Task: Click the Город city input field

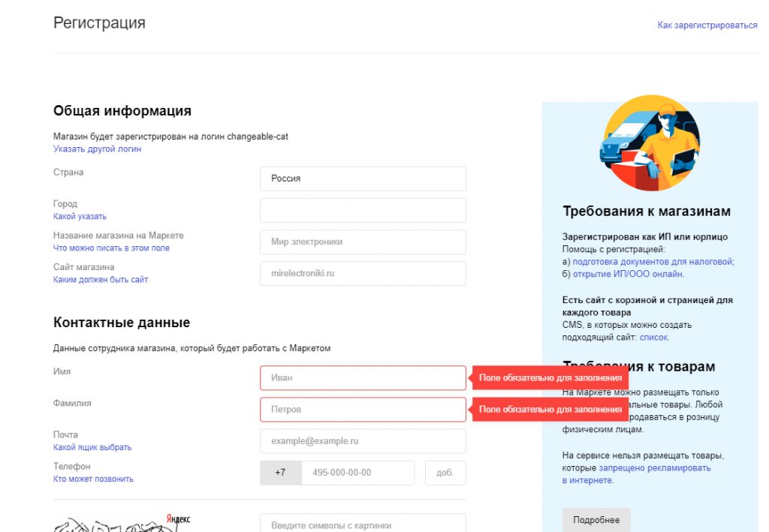Action: click(x=363, y=210)
